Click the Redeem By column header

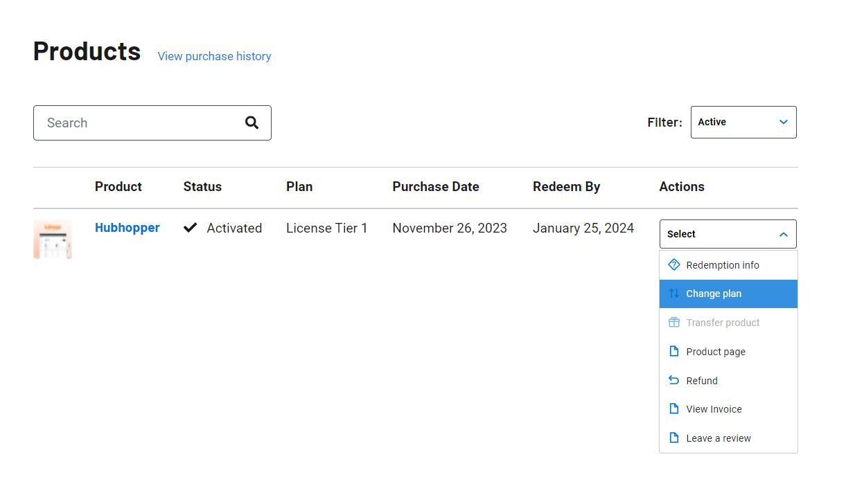click(567, 186)
